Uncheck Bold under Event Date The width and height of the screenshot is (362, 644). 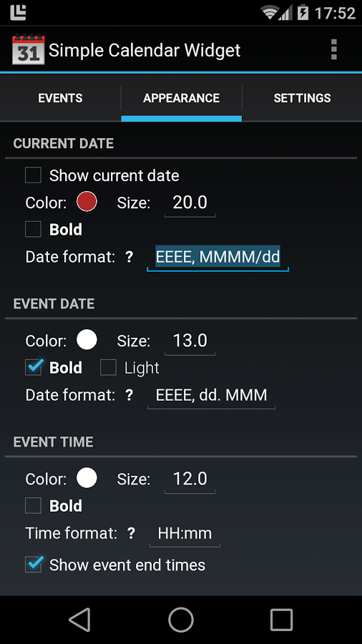coord(33,367)
